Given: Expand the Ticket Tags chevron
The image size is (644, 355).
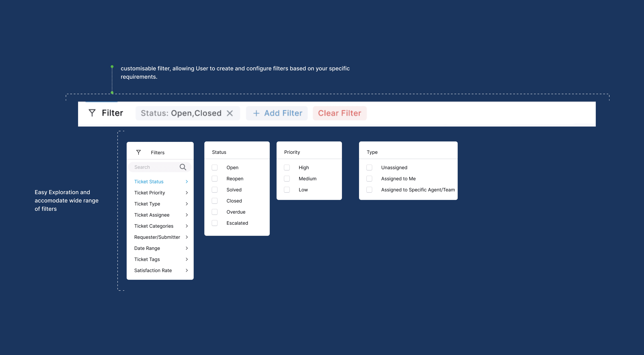Looking at the screenshot, I should 187,259.
